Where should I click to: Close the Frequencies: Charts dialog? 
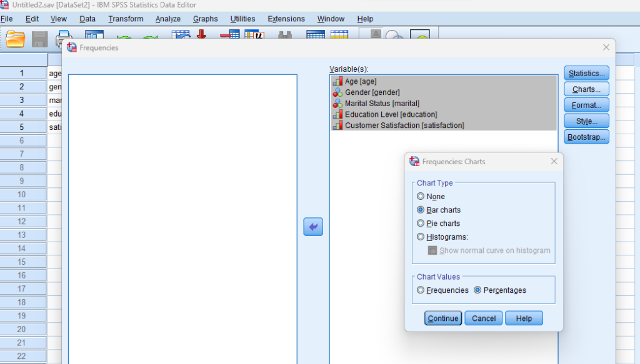pyautogui.click(x=554, y=161)
